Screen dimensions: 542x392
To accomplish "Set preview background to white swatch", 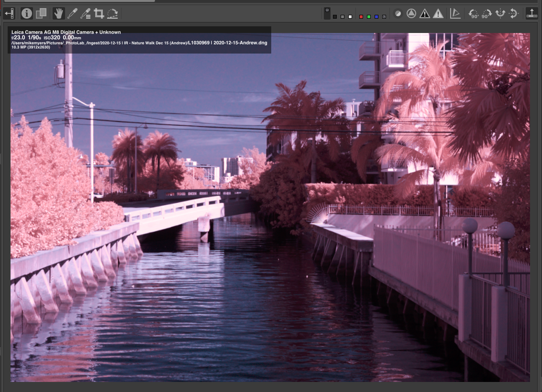I will pyautogui.click(x=350, y=17).
